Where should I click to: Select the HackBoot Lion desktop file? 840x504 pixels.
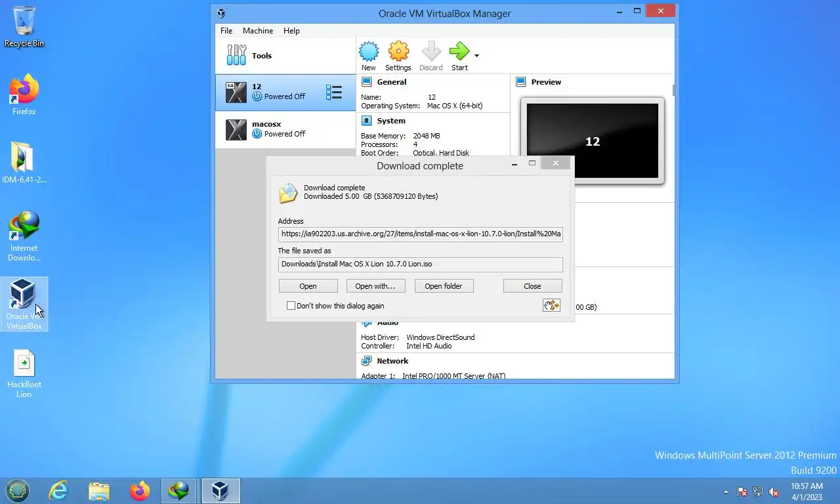(24, 373)
